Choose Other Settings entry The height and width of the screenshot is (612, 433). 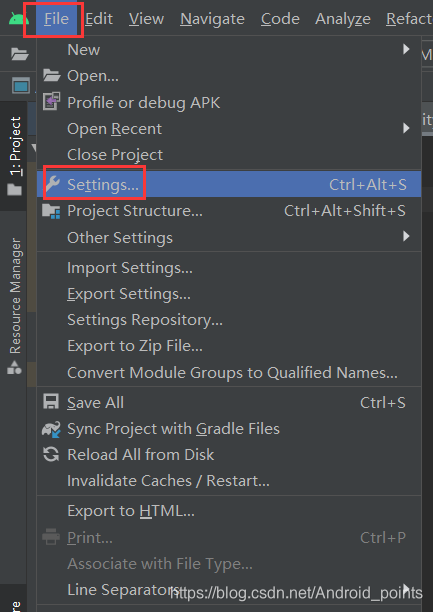pyautogui.click(x=229, y=237)
